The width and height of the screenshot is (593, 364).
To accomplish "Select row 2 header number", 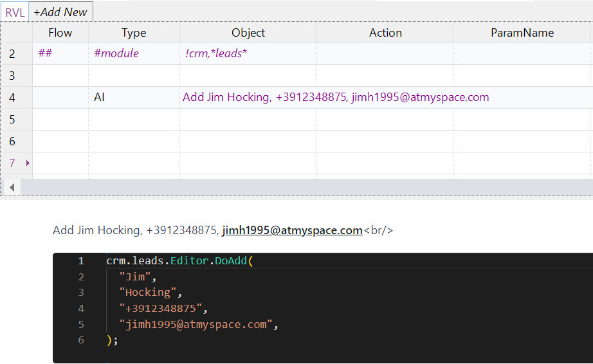I will click(12, 54).
